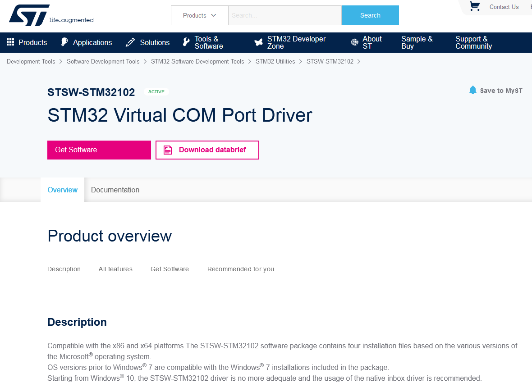Open Tools & Software navigation menu
The height and width of the screenshot is (392, 532).
tap(209, 42)
